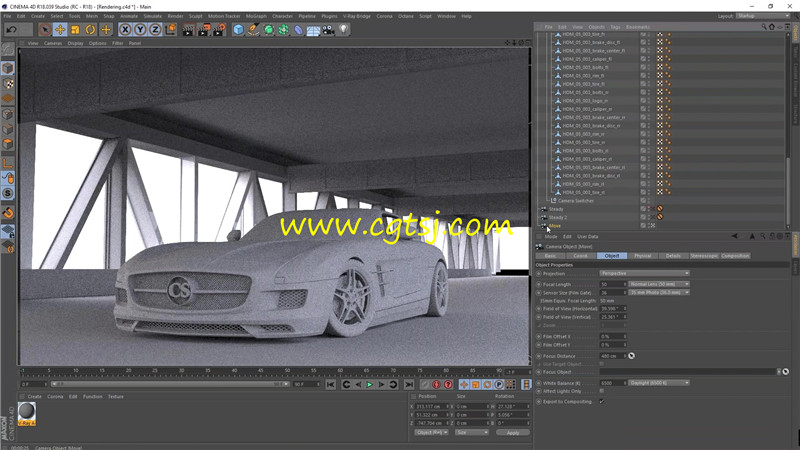Open the viewport Cameras menu
Viewport: 800px width, 450px height.
[53, 43]
